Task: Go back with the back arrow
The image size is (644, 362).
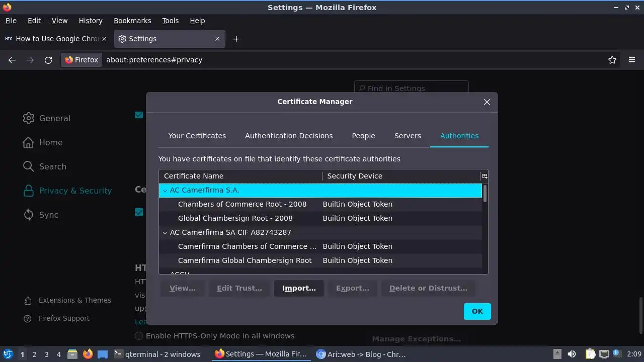Action: tap(12, 60)
